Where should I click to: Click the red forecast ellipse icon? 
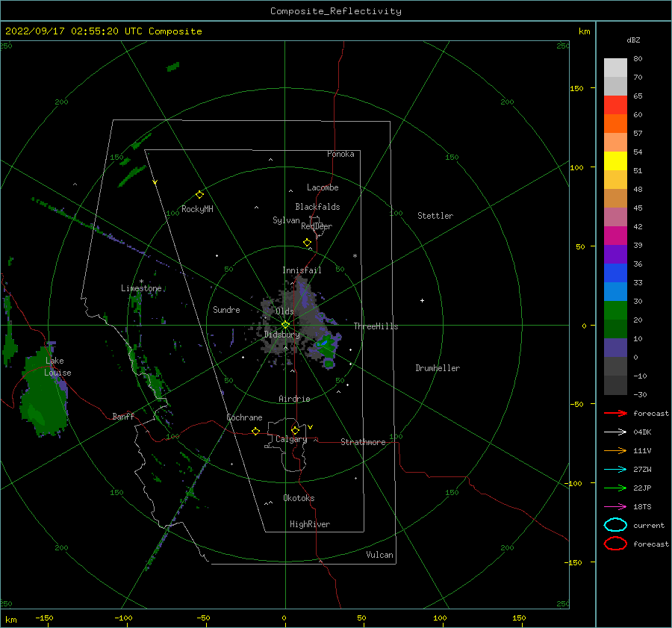(x=615, y=544)
